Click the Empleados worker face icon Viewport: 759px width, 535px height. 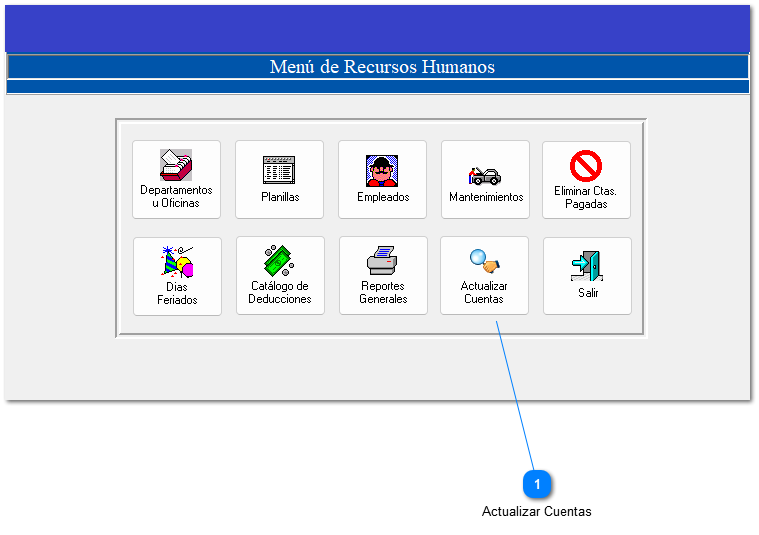(382, 170)
